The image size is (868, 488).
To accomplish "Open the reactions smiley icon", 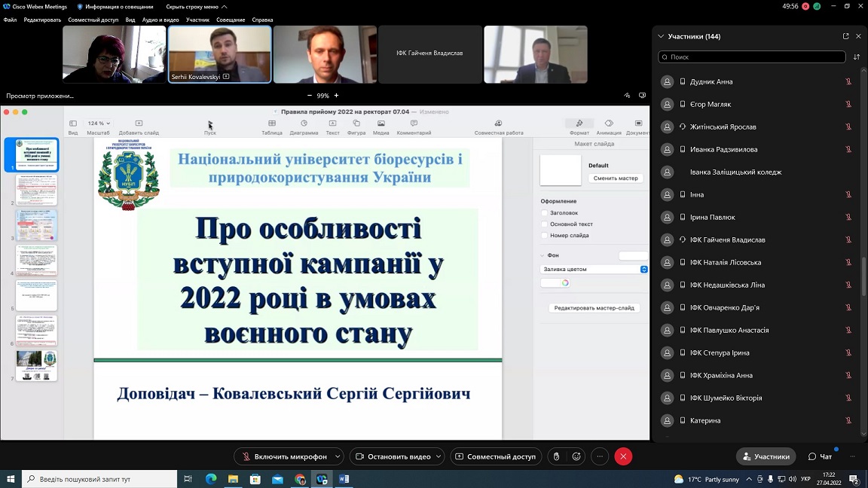I will click(x=576, y=456).
